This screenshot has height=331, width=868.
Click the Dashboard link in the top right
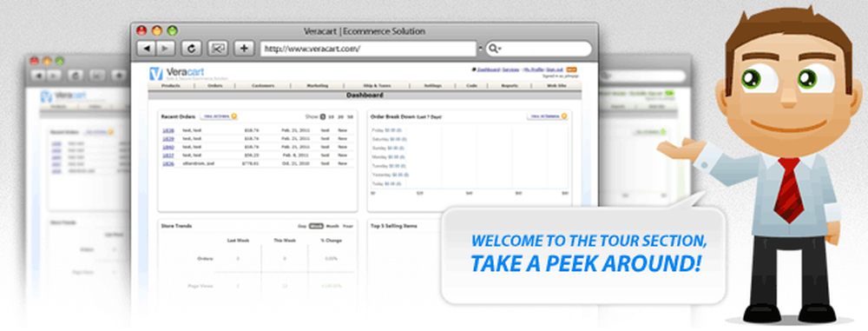point(488,70)
